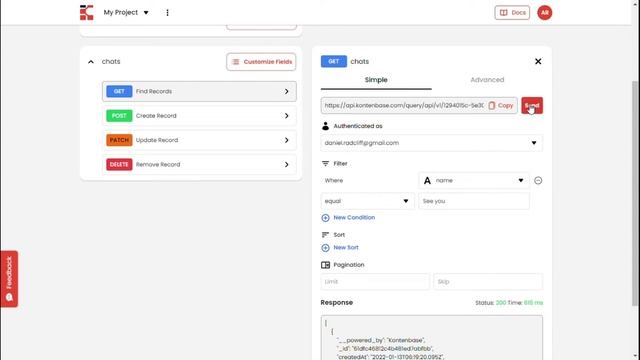Select DELETE Remove Record endpoint

[199, 164]
